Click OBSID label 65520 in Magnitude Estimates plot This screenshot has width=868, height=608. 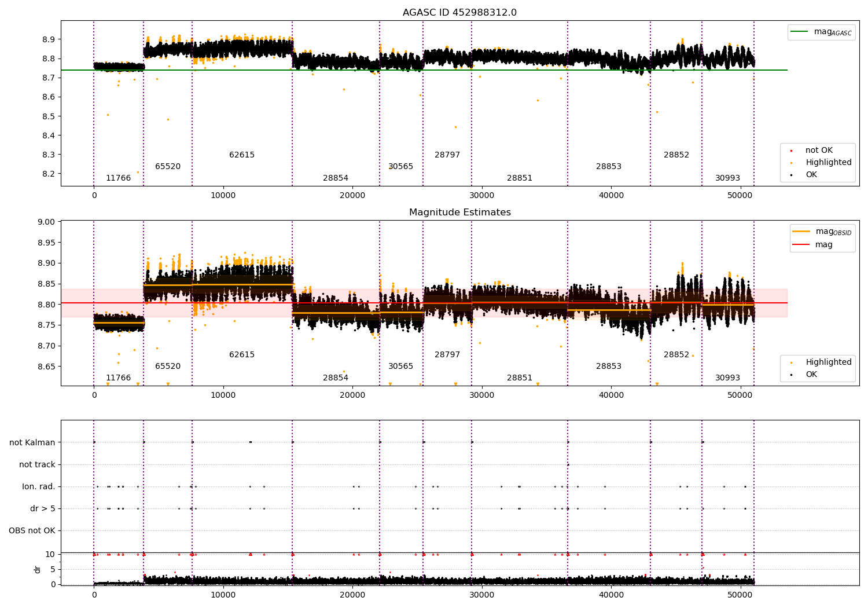(x=168, y=367)
